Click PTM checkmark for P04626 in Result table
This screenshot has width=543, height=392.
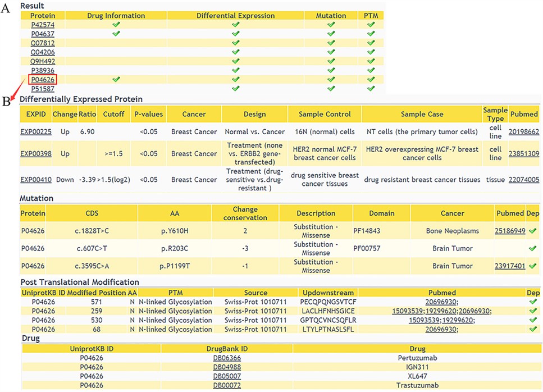point(371,79)
